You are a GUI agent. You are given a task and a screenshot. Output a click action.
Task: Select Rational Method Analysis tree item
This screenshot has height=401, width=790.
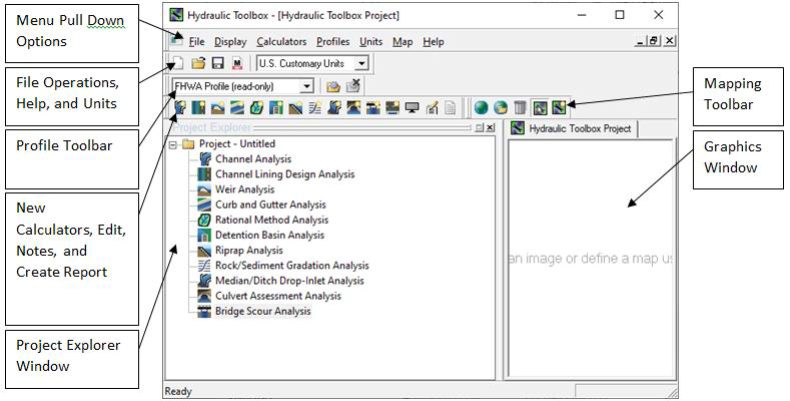pyautogui.click(x=272, y=220)
